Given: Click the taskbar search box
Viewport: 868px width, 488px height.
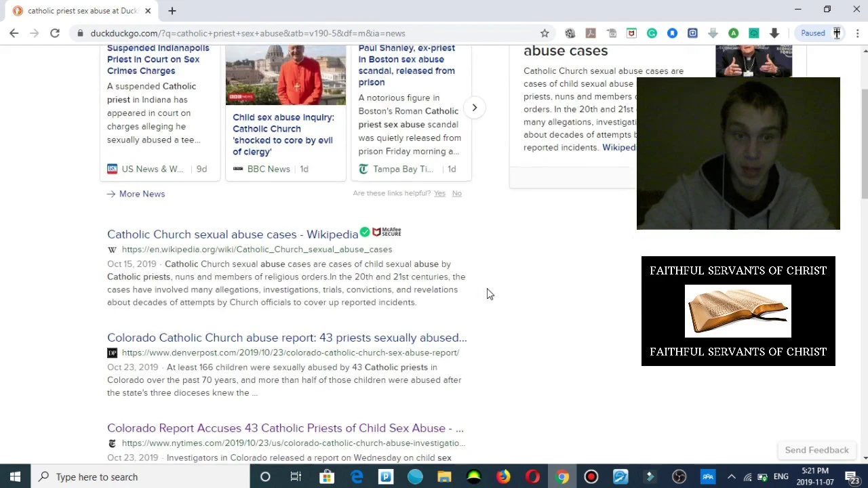Looking at the screenshot, I should 140,476.
